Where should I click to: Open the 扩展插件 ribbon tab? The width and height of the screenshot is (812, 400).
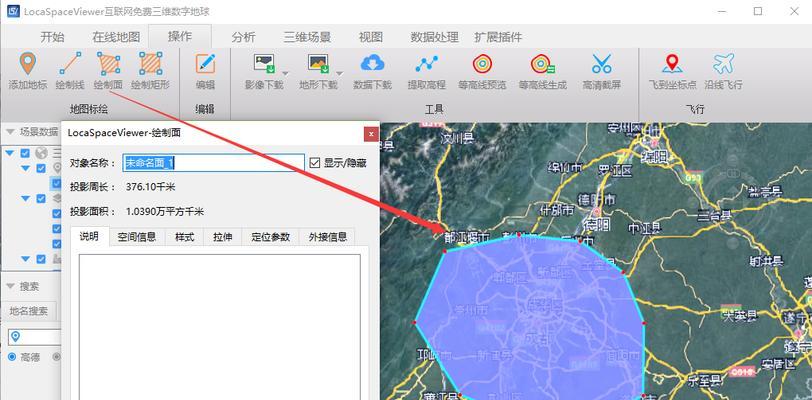(498, 37)
